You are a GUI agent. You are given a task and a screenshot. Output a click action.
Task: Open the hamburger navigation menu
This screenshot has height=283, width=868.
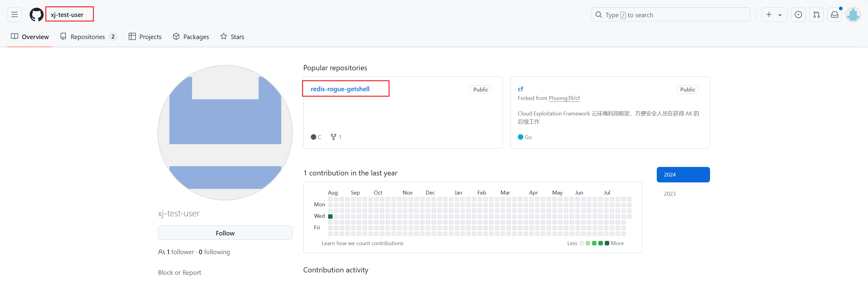point(15,15)
